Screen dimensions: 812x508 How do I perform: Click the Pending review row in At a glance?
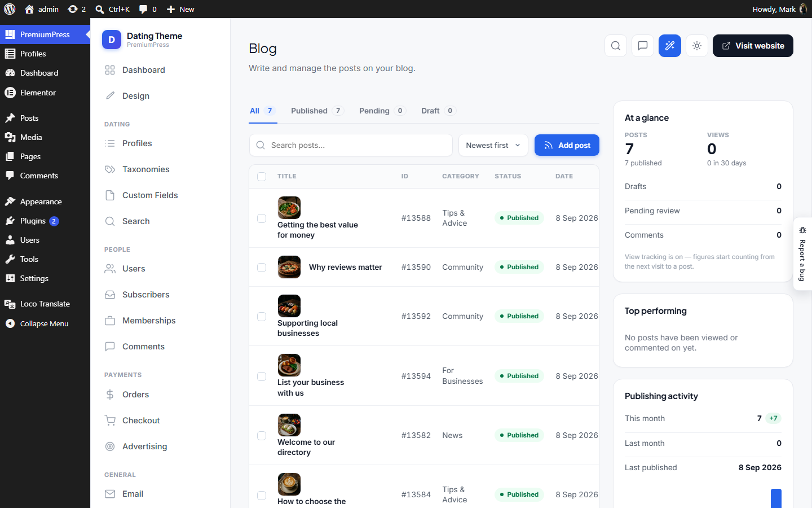coord(703,211)
